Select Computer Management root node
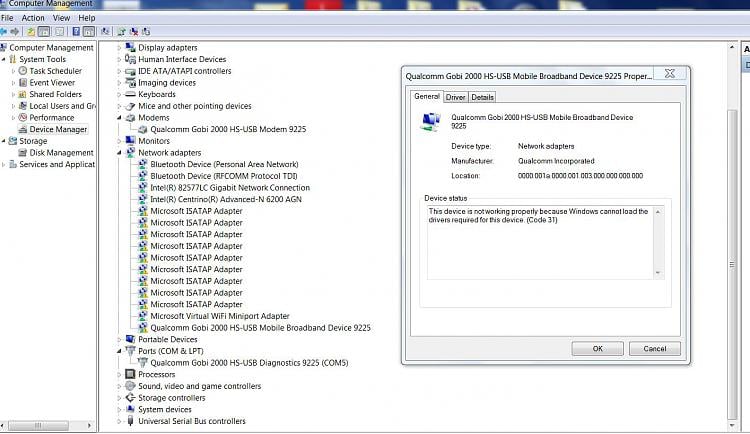The image size is (750, 434). click(x=51, y=47)
